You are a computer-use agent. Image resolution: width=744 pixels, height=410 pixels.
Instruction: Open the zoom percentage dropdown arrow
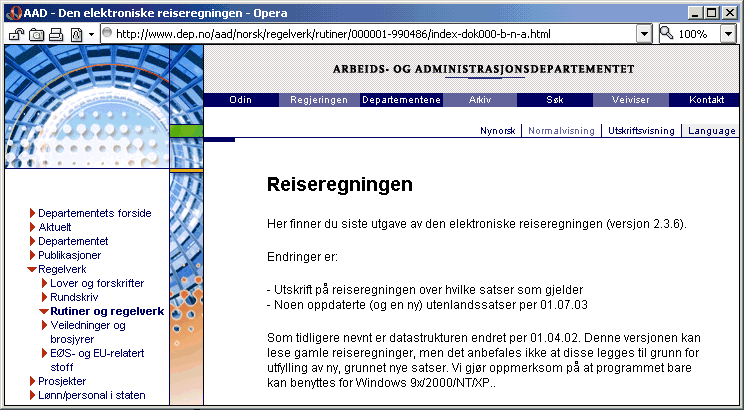[728, 34]
